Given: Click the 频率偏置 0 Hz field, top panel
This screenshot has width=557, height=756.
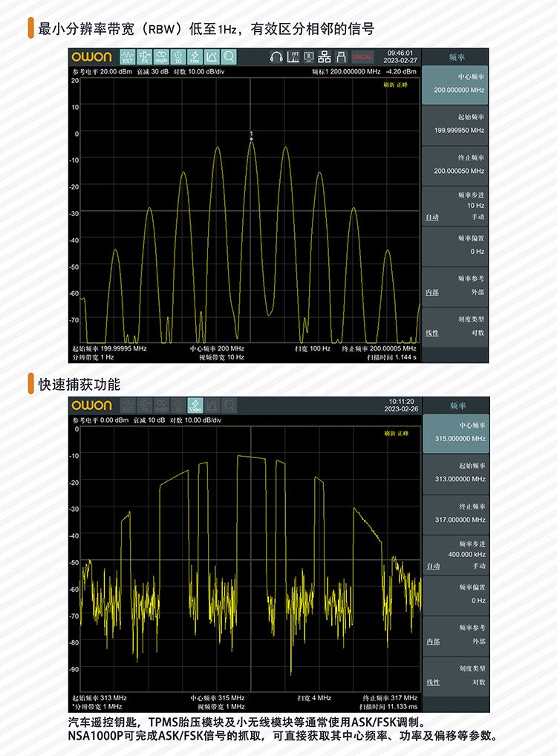Looking at the screenshot, I should point(456,245).
